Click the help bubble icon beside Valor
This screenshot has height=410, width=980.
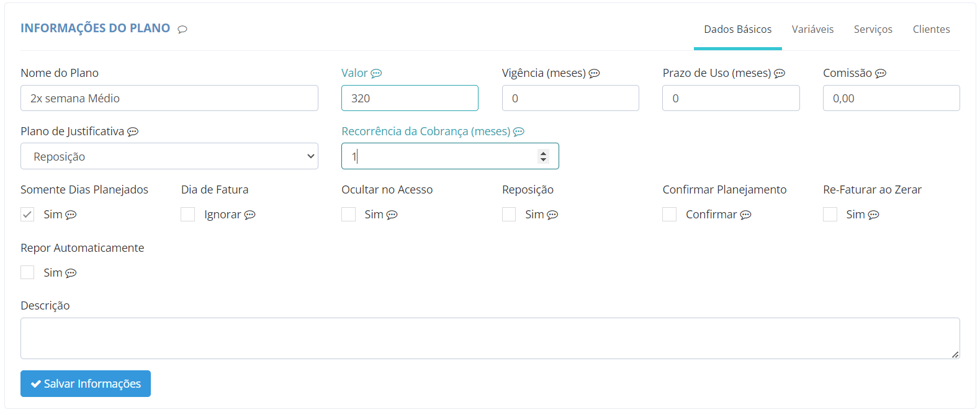point(376,73)
